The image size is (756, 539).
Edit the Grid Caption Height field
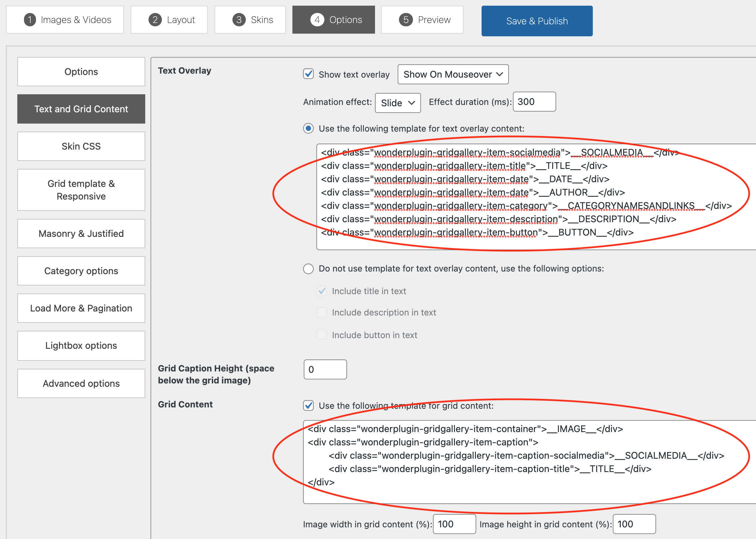325,369
